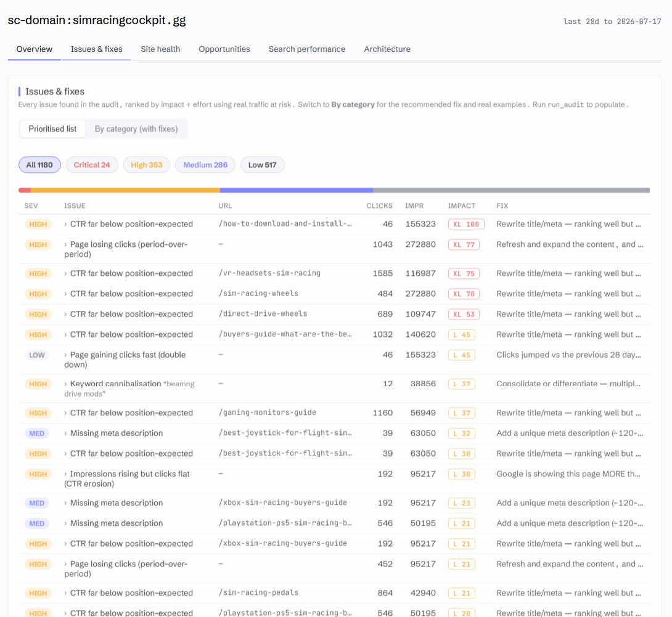The image size is (672, 617).
Task: Sort by the FIX column header
Action: click(502, 206)
